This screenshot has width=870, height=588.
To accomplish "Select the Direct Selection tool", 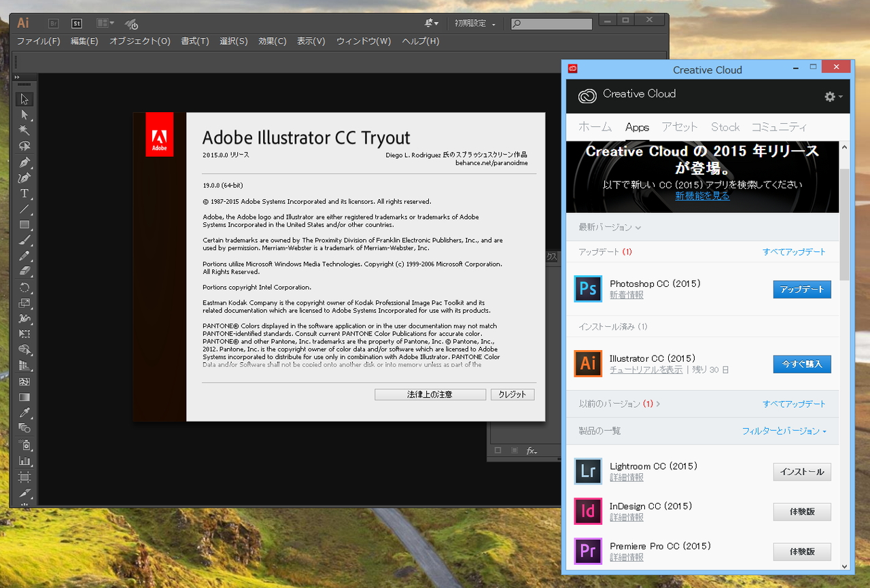I will 24,115.
